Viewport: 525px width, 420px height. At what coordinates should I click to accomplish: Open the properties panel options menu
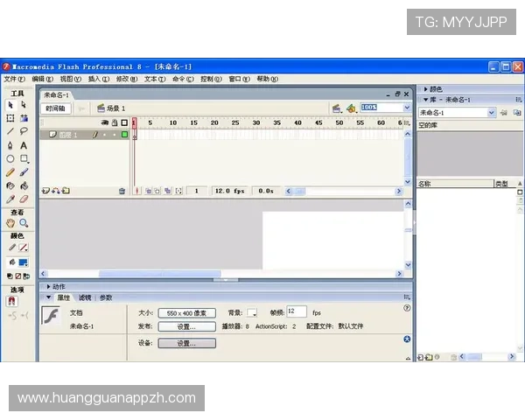point(407,297)
